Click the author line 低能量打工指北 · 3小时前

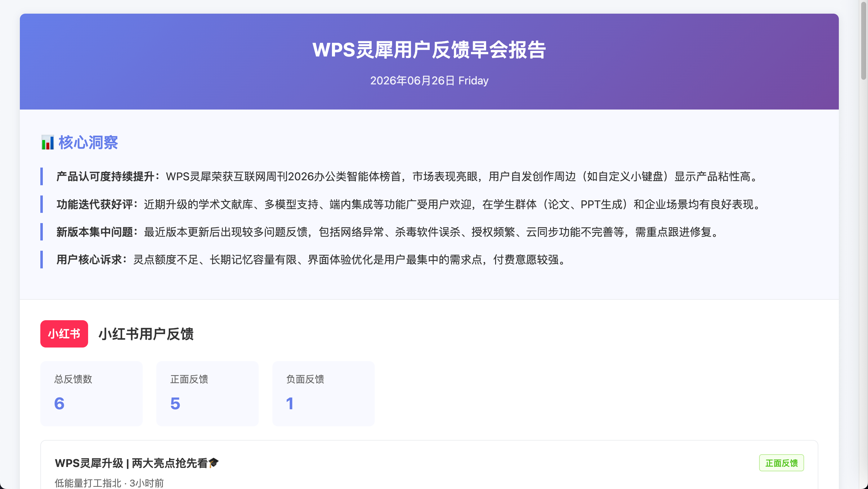(109, 483)
